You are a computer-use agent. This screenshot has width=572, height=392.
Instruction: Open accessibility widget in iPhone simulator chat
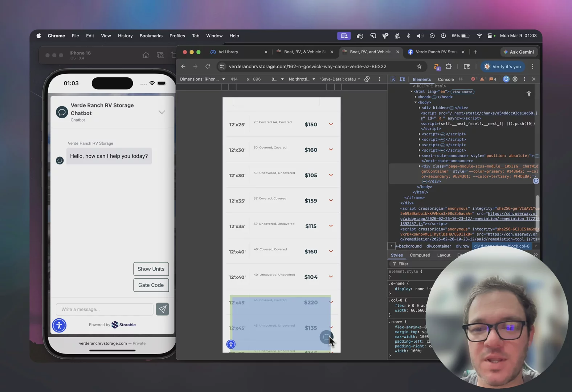click(59, 325)
